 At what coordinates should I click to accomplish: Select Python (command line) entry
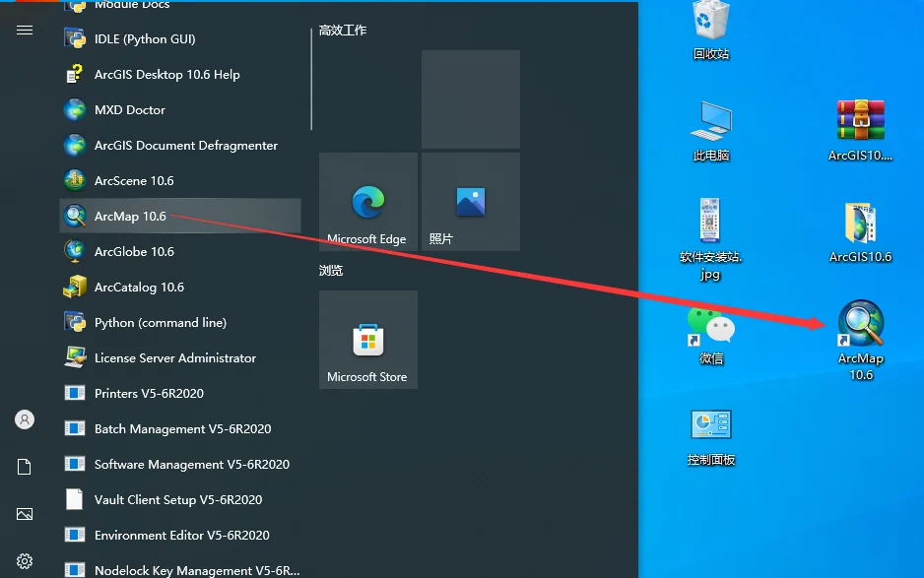tap(180, 322)
